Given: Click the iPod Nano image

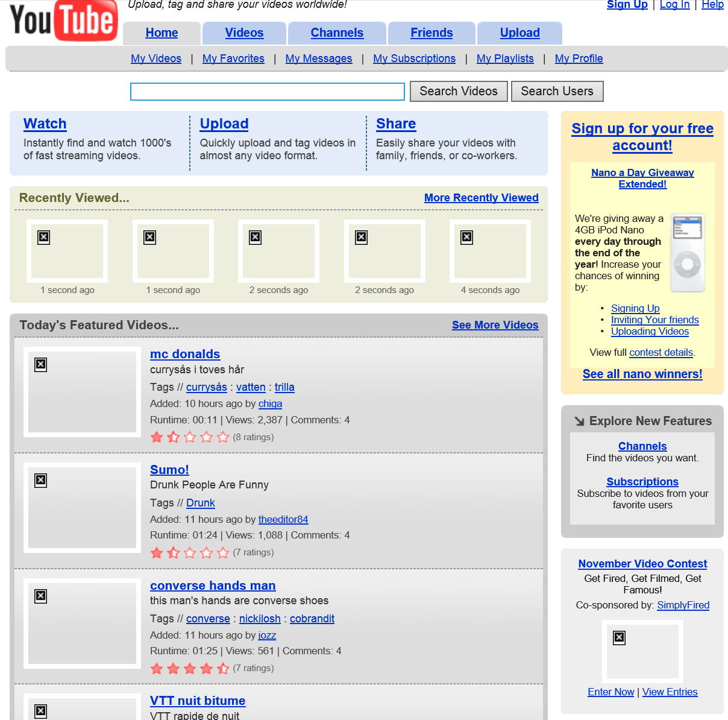Looking at the screenshot, I should click(x=688, y=253).
